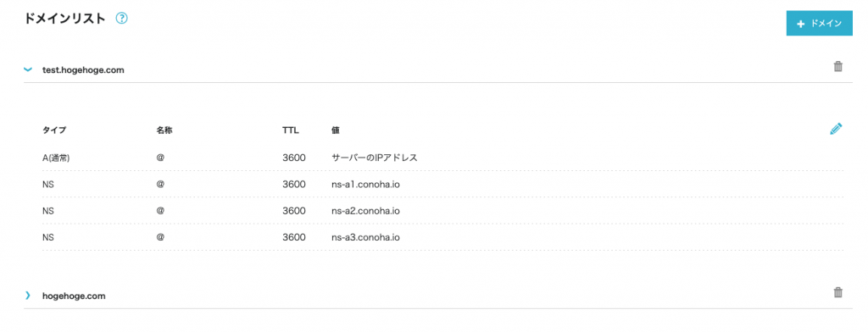
Task: Select the test.hogehoge.com domain name
Action: (83, 70)
